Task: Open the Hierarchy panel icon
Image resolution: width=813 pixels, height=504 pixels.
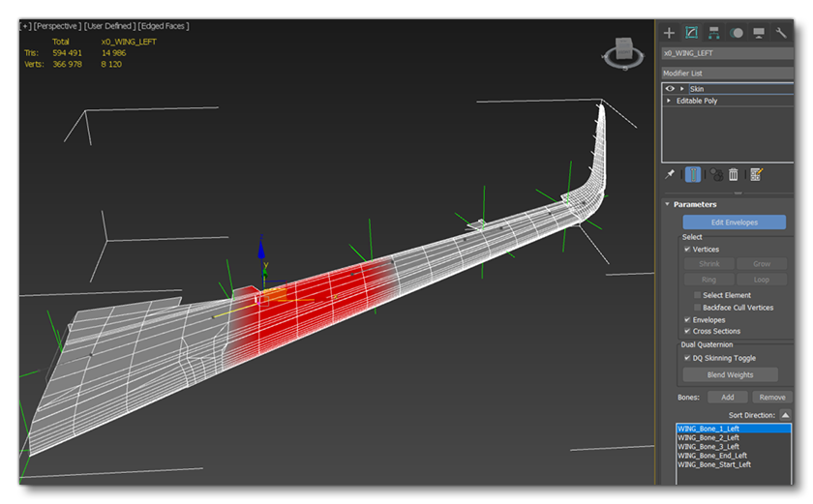Action: (713, 33)
